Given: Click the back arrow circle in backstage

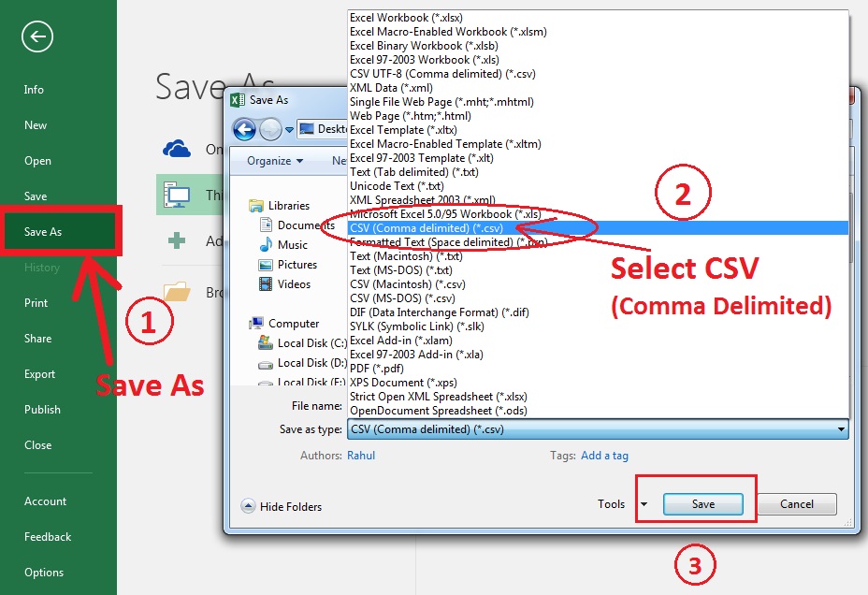Looking at the screenshot, I should coord(37,37).
